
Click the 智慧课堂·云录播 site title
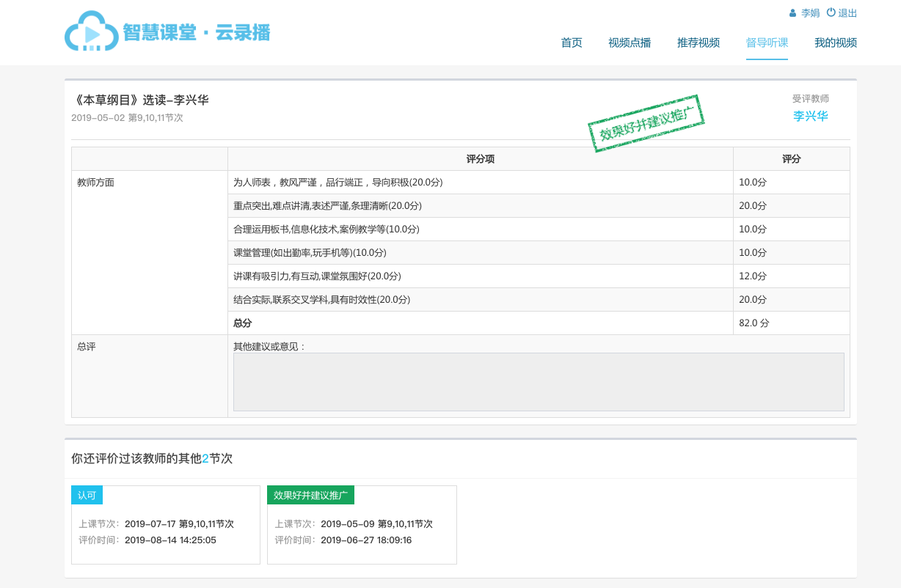click(x=197, y=33)
